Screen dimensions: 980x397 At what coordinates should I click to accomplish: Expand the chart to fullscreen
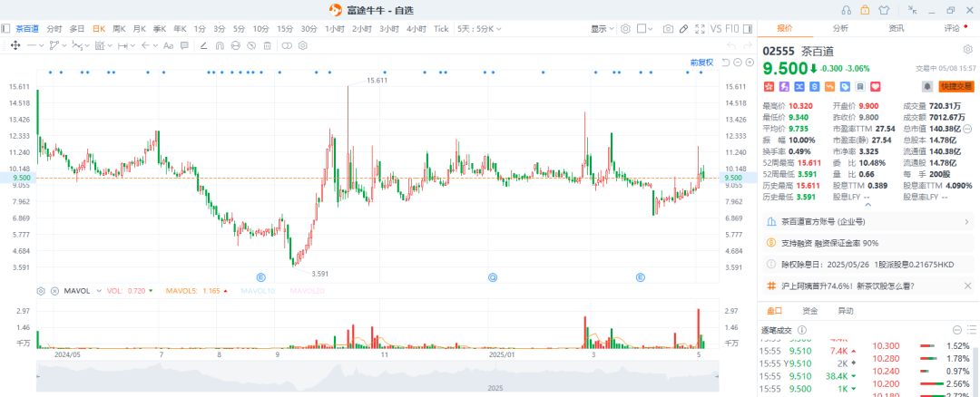click(700, 29)
